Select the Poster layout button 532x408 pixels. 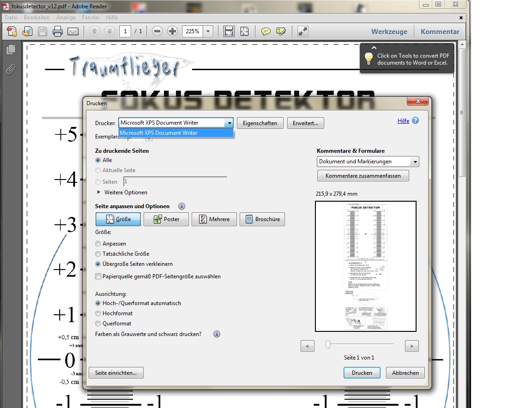coord(166,219)
